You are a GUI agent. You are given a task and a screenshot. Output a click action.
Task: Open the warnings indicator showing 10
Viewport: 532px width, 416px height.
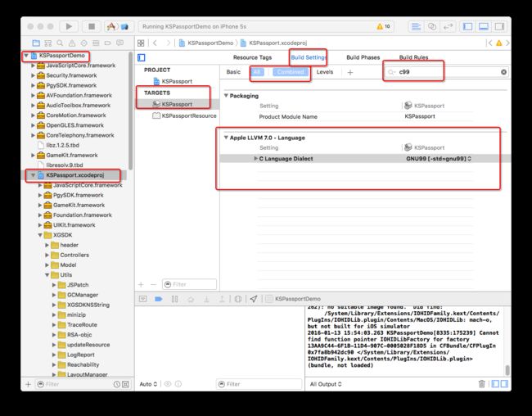tap(383, 26)
